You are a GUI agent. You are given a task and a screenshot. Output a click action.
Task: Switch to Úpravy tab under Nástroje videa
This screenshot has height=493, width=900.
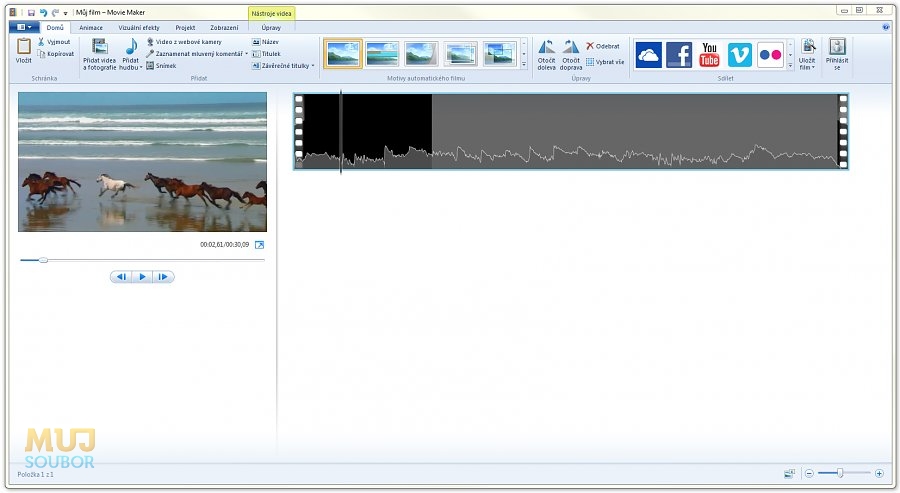pyautogui.click(x=271, y=28)
